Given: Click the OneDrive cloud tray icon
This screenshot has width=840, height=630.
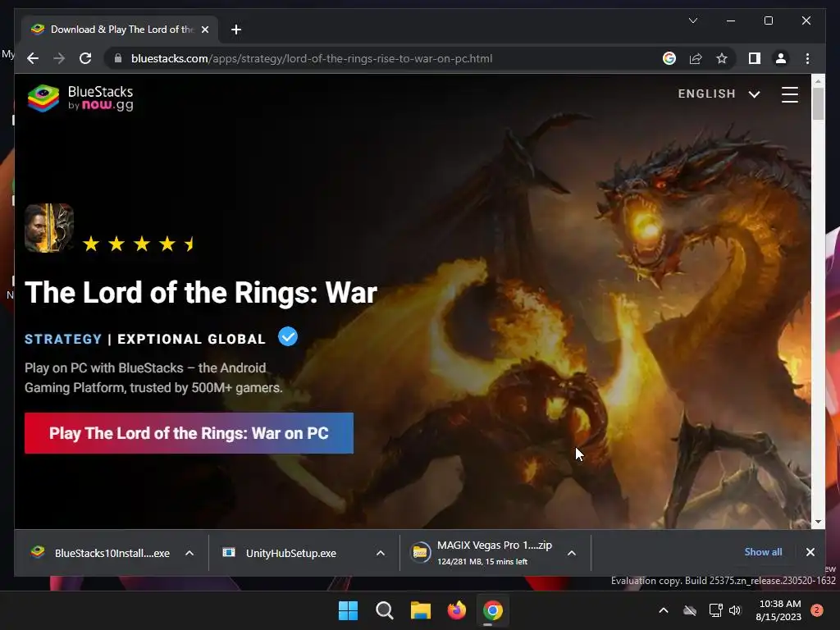Looking at the screenshot, I should [x=690, y=610].
